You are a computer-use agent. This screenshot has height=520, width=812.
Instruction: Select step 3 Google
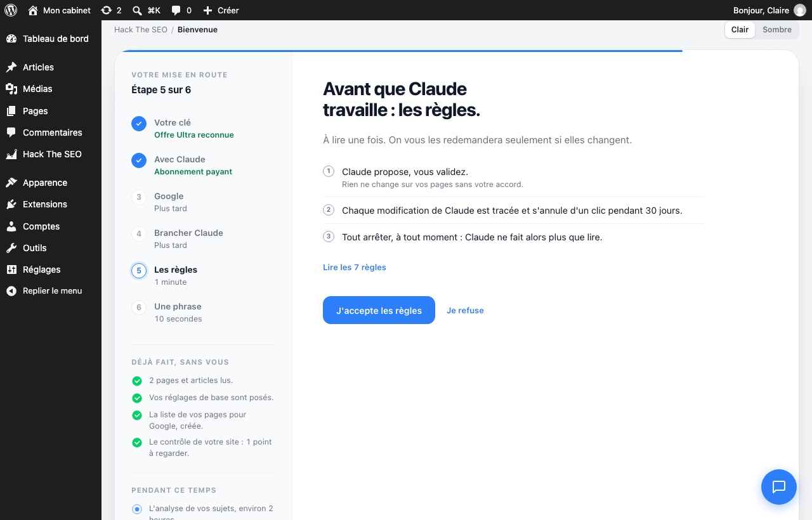[x=203, y=202]
